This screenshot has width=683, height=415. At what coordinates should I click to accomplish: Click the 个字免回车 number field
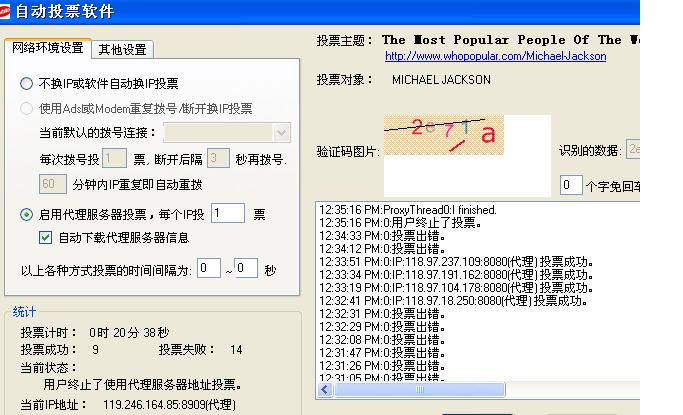click(x=570, y=185)
